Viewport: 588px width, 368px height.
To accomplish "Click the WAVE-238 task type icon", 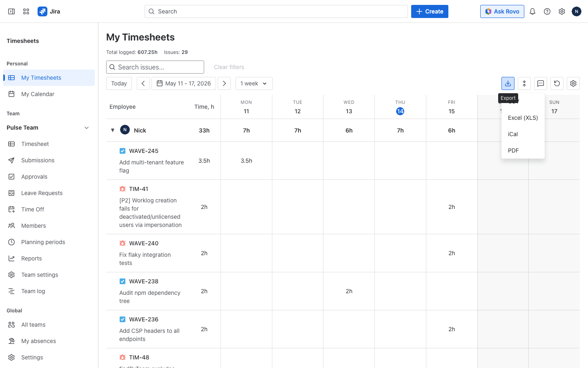I will (122, 281).
